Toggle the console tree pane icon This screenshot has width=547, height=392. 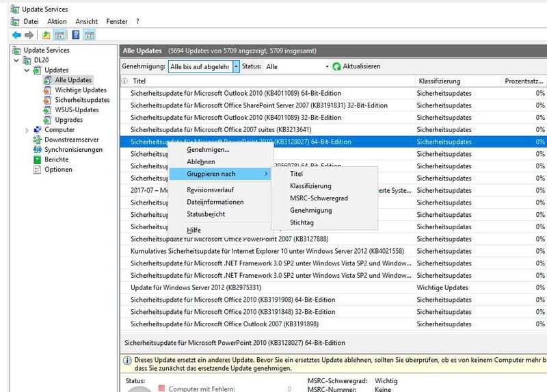pyautogui.click(x=59, y=35)
